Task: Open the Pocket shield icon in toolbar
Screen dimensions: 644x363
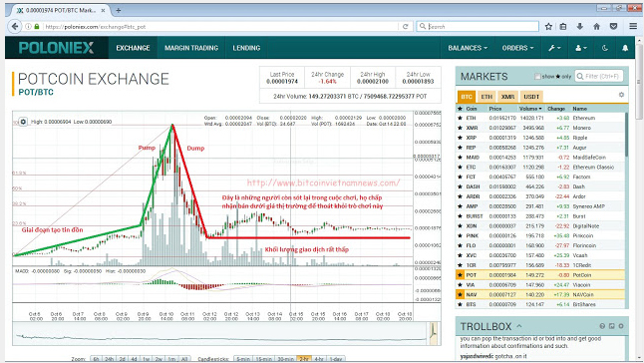Action: tap(613, 26)
